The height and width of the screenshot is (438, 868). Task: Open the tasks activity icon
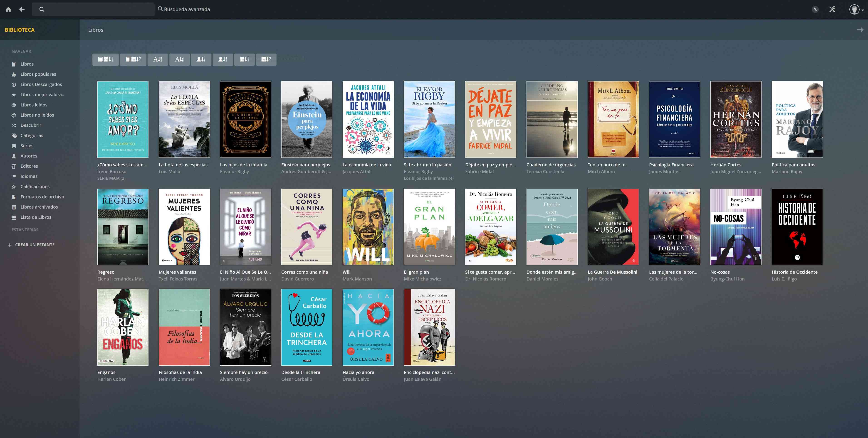tap(815, 10)
